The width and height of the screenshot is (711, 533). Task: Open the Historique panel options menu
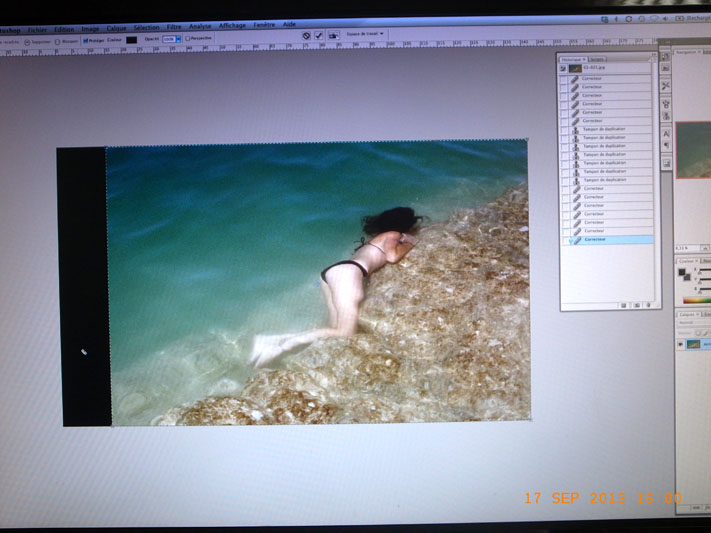pyautogui.click(x=653, y=59)
